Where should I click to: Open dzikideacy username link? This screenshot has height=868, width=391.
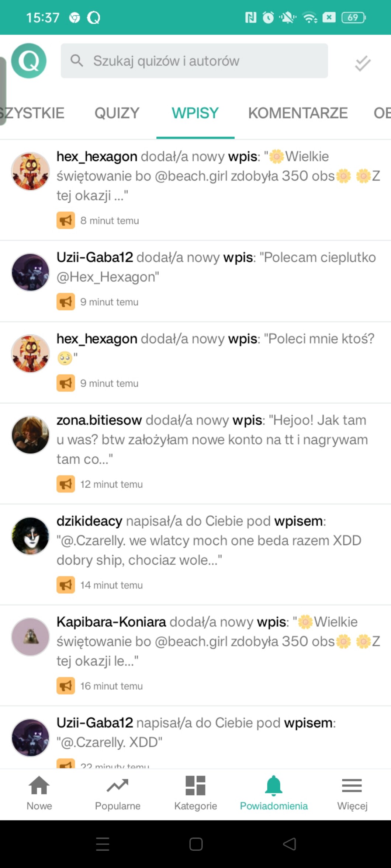point(89,521)
